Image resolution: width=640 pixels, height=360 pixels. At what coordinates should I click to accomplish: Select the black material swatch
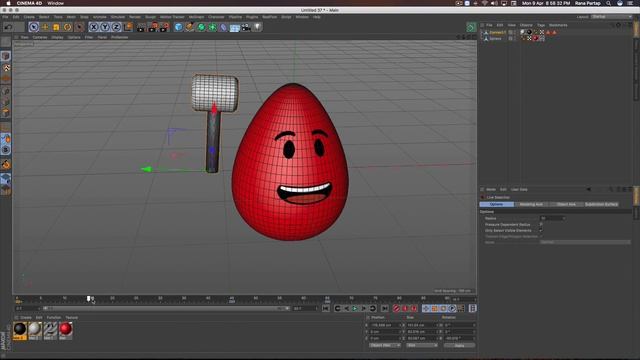click(20, 330)
